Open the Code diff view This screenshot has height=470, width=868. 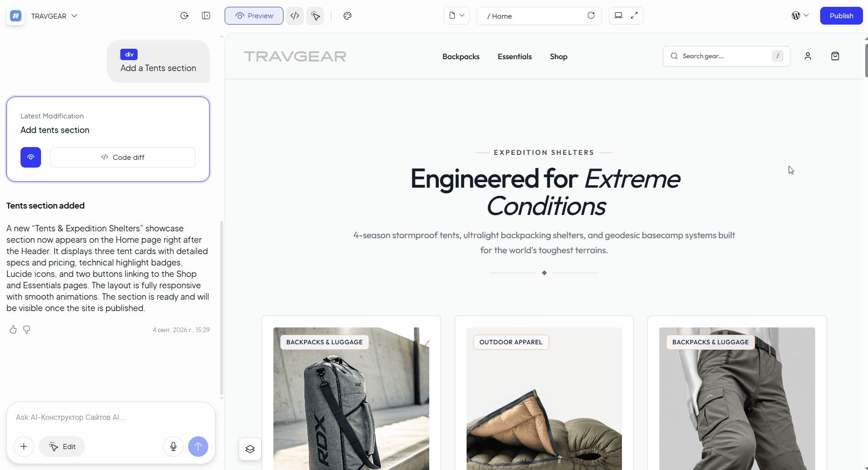point(123,157)
